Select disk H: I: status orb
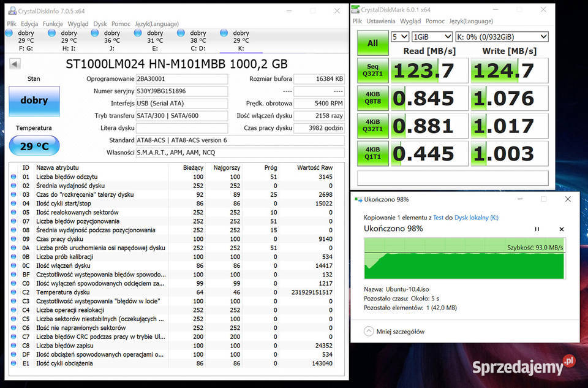 point(51,33)
